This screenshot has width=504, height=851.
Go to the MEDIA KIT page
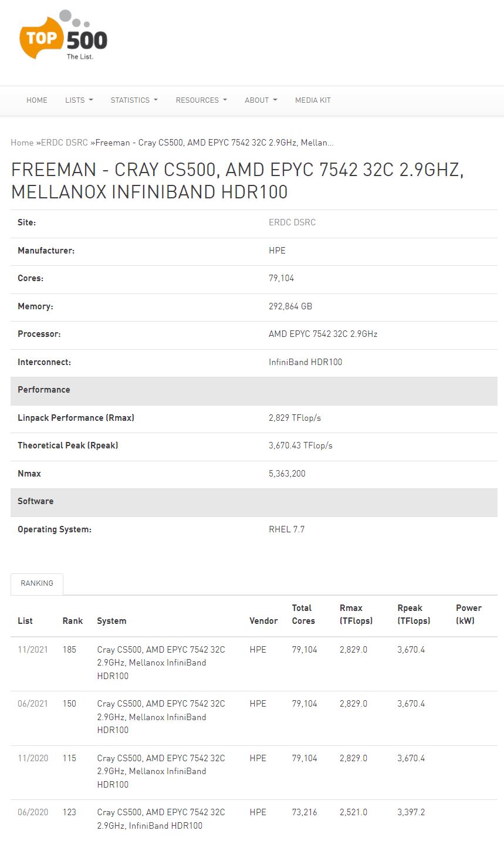313,100
